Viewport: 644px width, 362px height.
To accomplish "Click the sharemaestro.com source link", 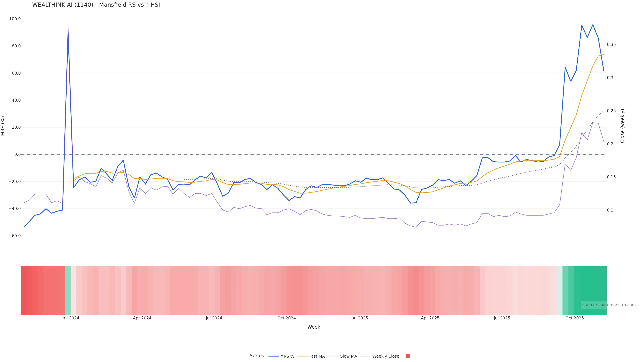I will pyautogui.click(x=608, y=305).
